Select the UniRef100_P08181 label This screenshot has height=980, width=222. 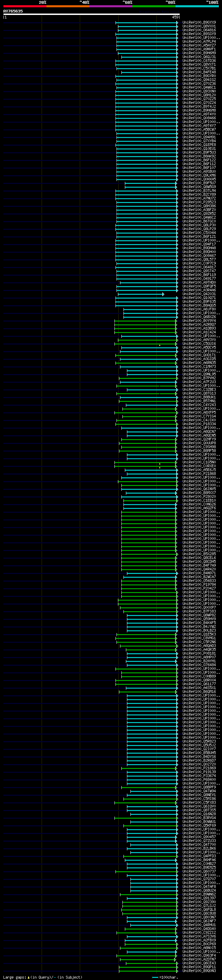[x=199, y=653]
